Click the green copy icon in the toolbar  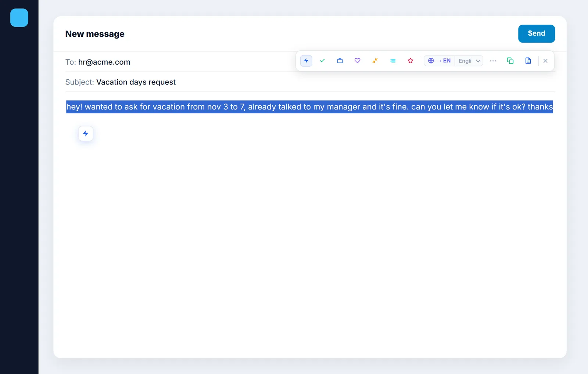510,61
